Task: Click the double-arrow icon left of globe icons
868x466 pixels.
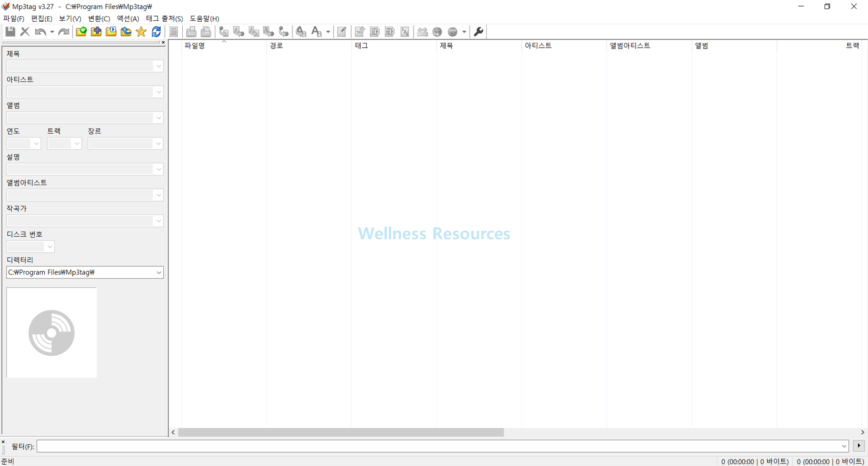Action: (422, 32)
